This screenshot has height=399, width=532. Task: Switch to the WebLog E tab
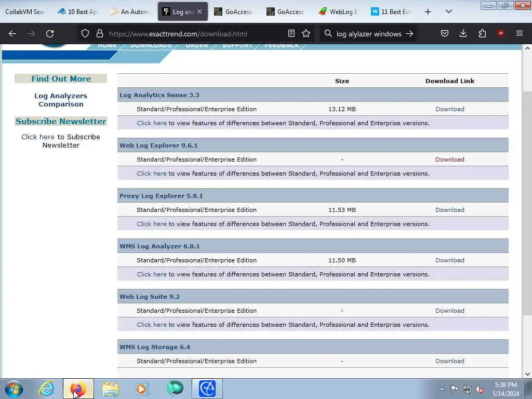coord(339,11)
